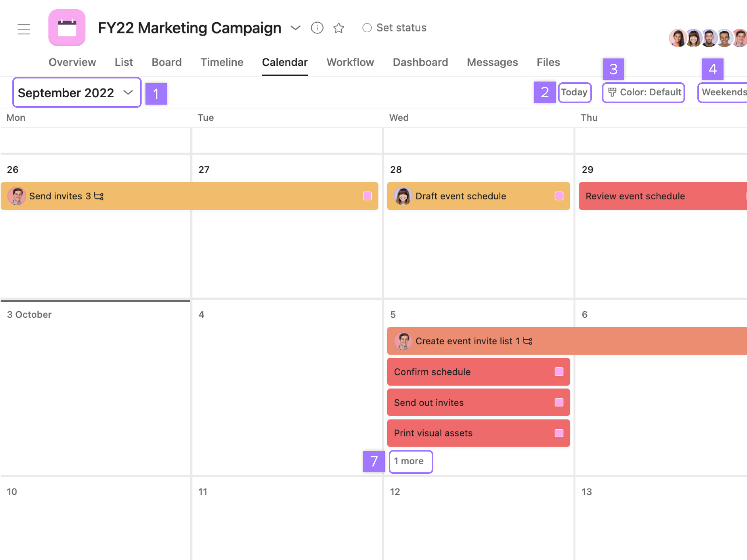Select the day 6 calendar cell
The image size is (747, 560).
tap(661, 388)
